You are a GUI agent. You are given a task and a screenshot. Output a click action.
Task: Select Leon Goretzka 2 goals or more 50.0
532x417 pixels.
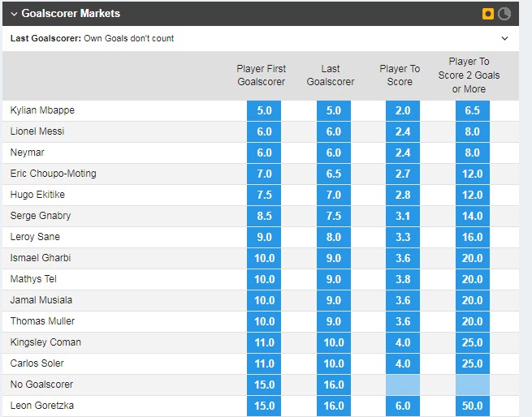473,406
